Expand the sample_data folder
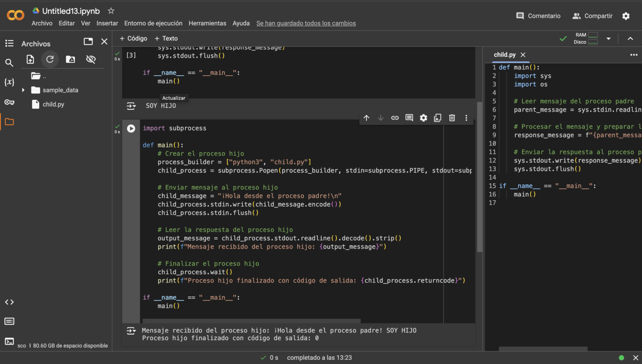Viewport: 642px width, 364px height. pos(24,90)
